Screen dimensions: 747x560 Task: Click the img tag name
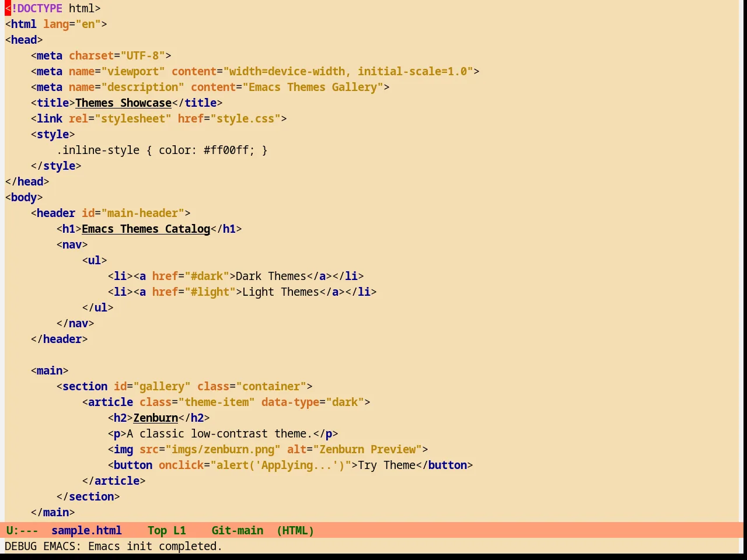pyautogui.click(x=124, y=449)
